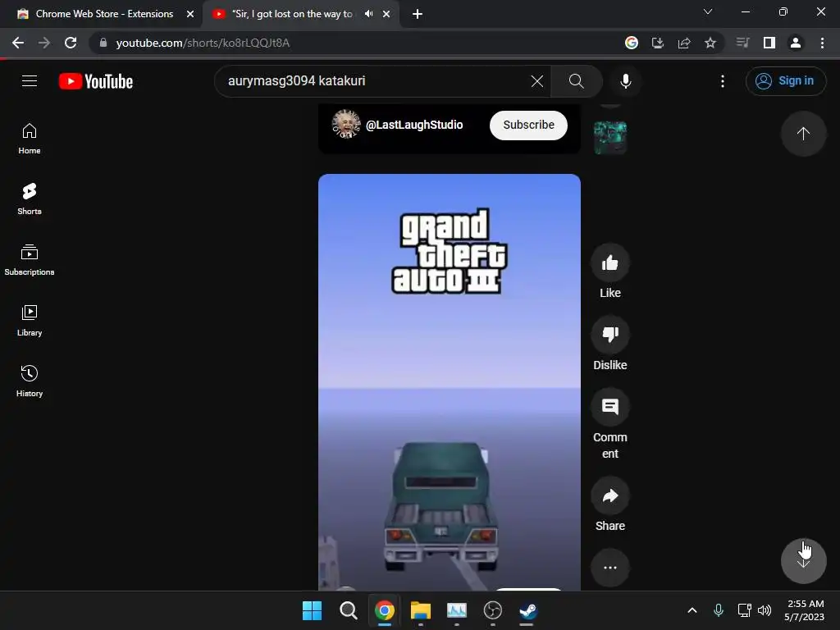Navigate back in Chrome

[18, 43]
